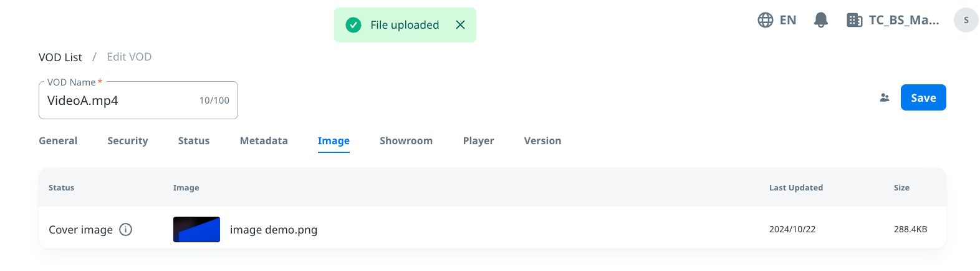Navigate back to VOD List breadcrumb
Screen dimensions: 980x271
tap(60, 57)
